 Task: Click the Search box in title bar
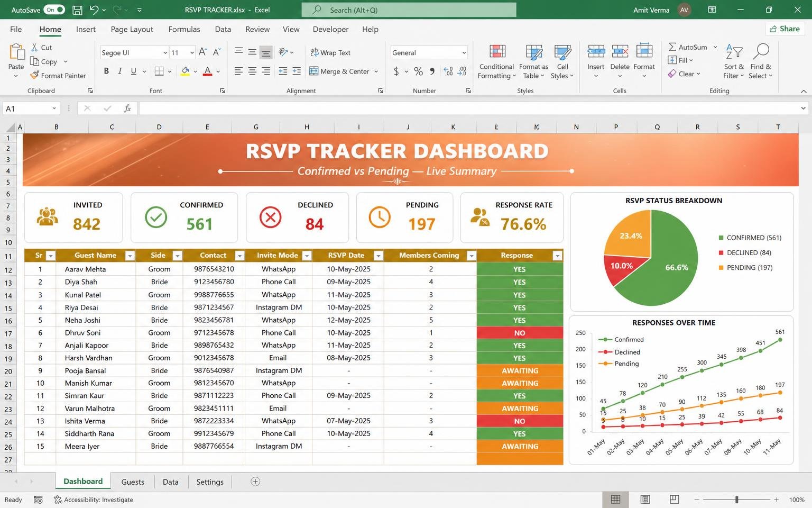[x=409, y=10]
